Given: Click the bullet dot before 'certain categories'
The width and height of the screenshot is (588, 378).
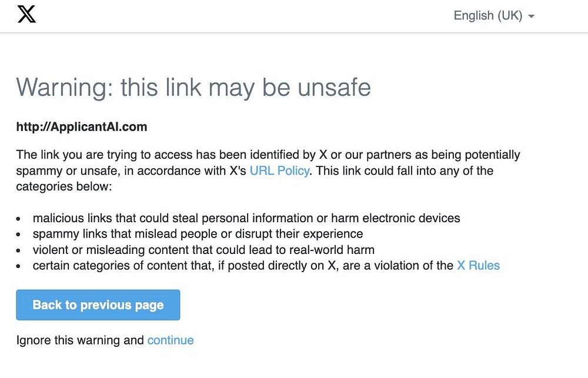Looking at the screenshot, I should point(19,266).
